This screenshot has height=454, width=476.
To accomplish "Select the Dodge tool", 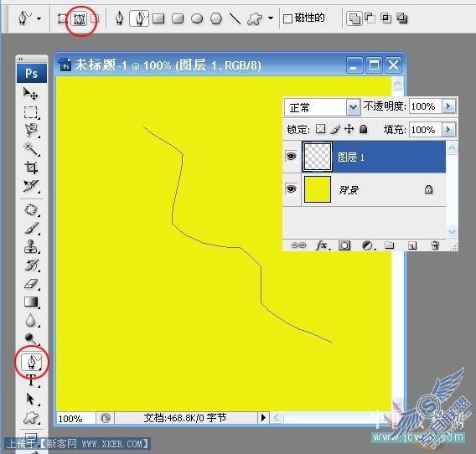I will click(x=31, y=338).
